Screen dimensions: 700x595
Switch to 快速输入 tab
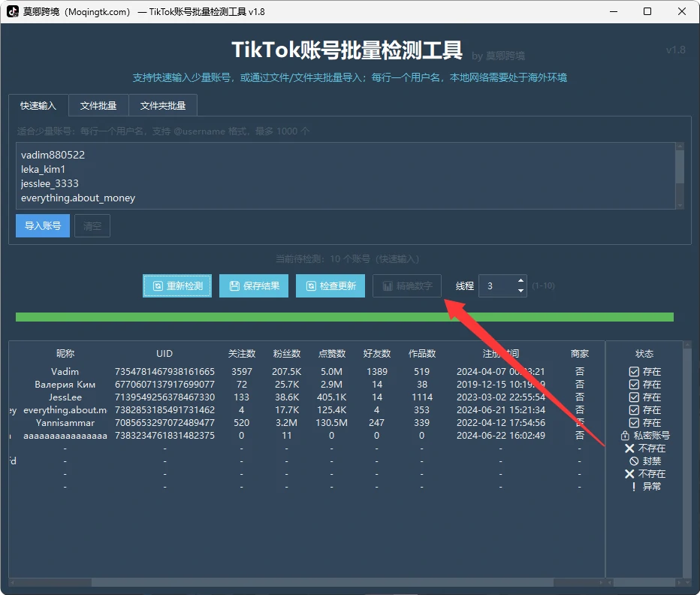point(38,105)
